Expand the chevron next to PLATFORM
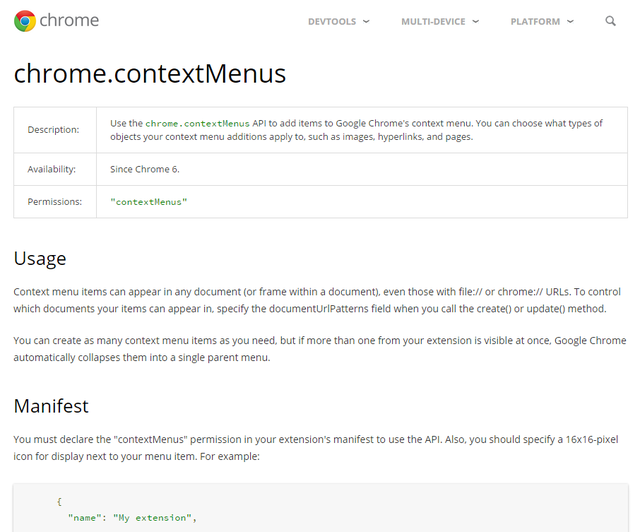Image resolution: width=640 pixels, height=532 pixels. point(570,21)
